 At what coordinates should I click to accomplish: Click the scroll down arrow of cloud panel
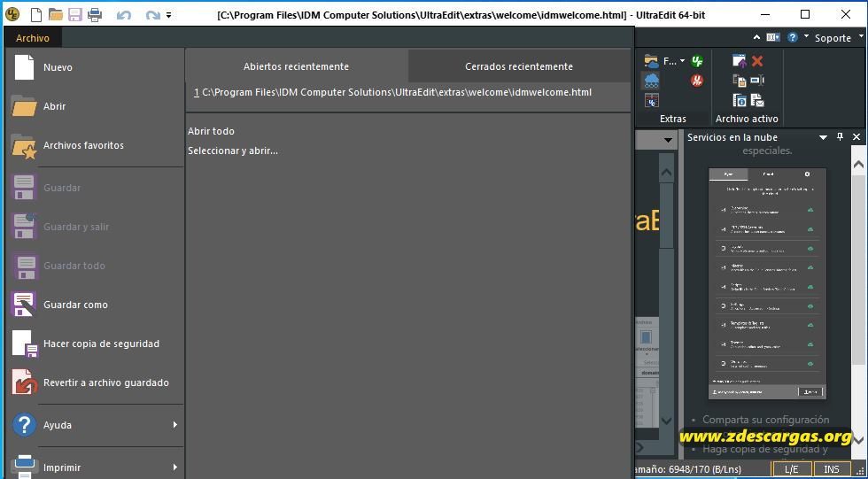(858, 440)
